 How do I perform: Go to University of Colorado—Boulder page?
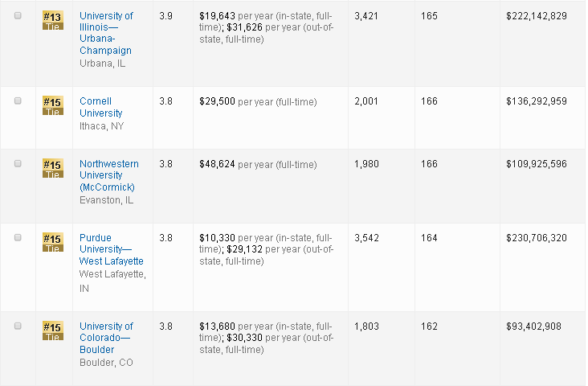[106, 338]
